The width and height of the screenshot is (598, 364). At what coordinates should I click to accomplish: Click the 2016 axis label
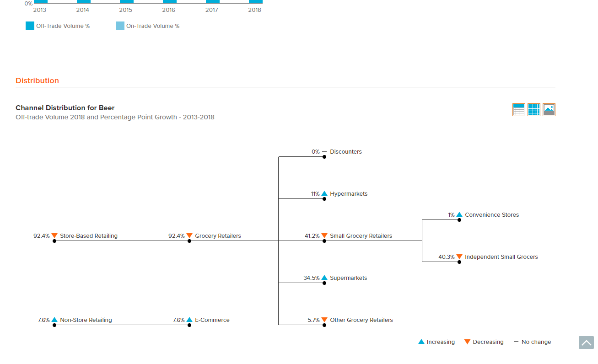point(169,10)
